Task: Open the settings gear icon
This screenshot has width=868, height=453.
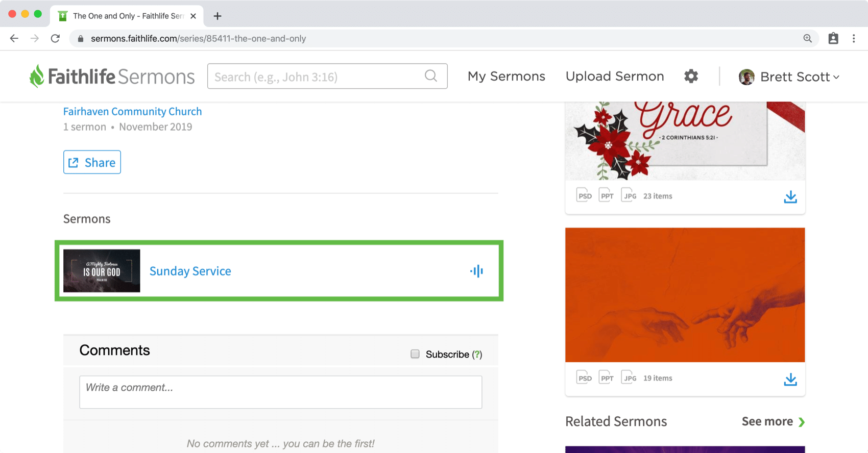Action: point(691,76)
